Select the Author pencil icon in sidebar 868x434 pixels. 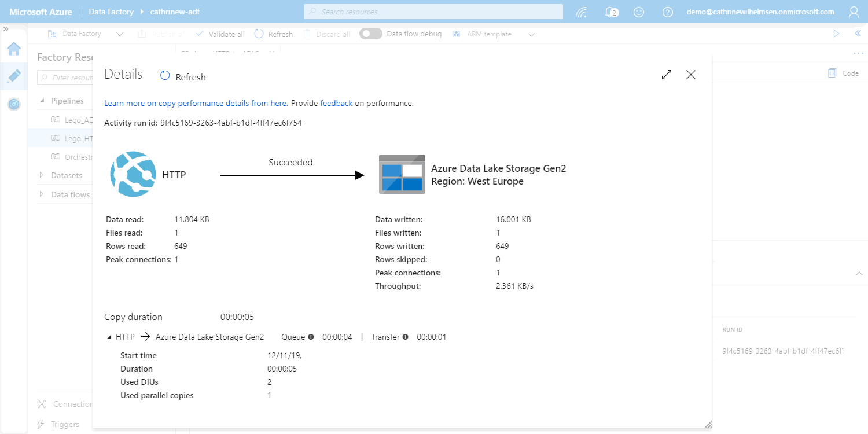coord(14,76)
